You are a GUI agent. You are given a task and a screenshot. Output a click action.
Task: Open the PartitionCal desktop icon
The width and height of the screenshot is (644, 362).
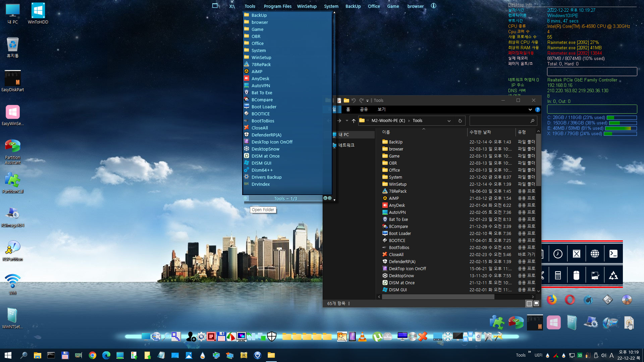click(13, 183)
